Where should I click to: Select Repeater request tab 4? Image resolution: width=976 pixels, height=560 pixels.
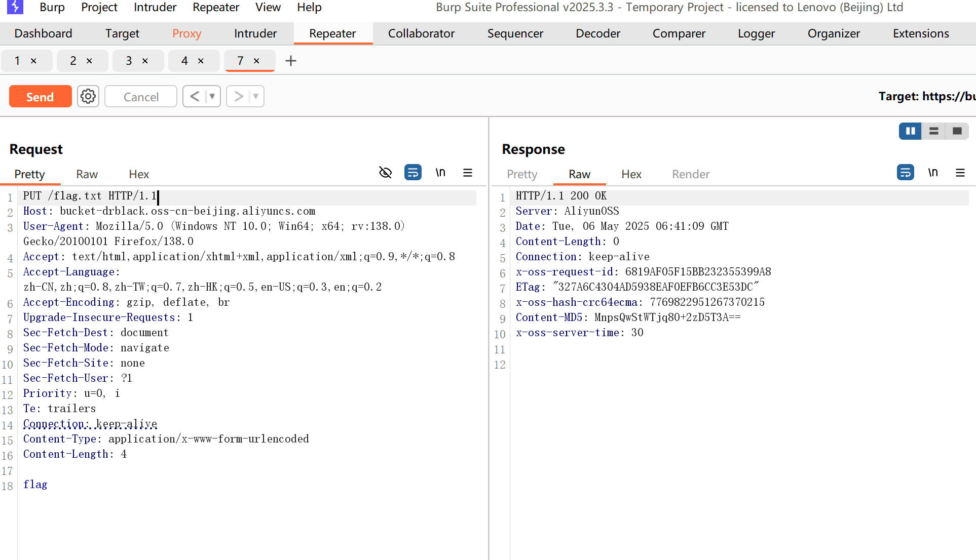click(x=184, y=61)
